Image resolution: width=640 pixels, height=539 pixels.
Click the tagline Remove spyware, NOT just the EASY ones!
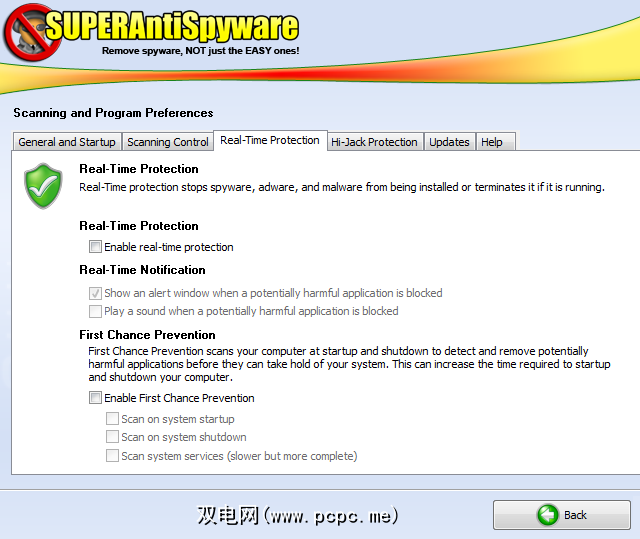tap(200, 51)
